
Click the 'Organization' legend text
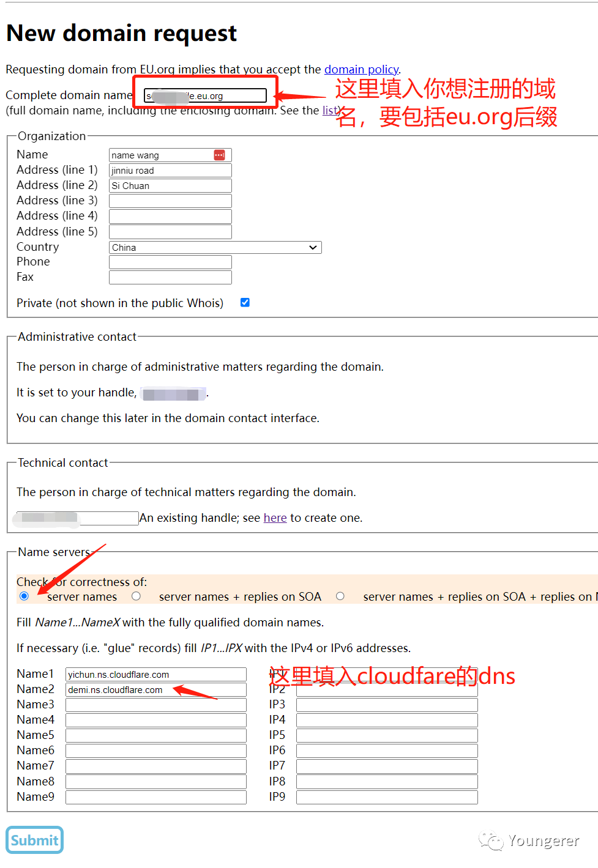pyautogui.click(x=52, y=136)
